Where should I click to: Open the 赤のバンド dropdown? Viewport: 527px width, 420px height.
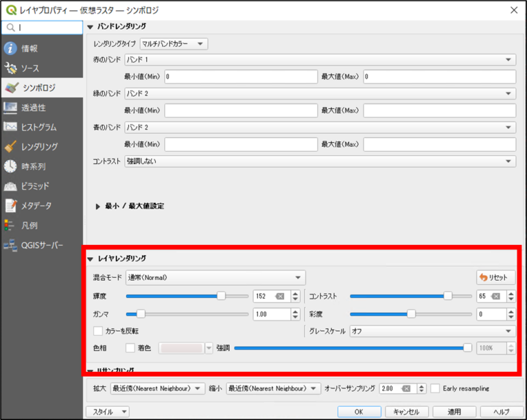point(320,60)
